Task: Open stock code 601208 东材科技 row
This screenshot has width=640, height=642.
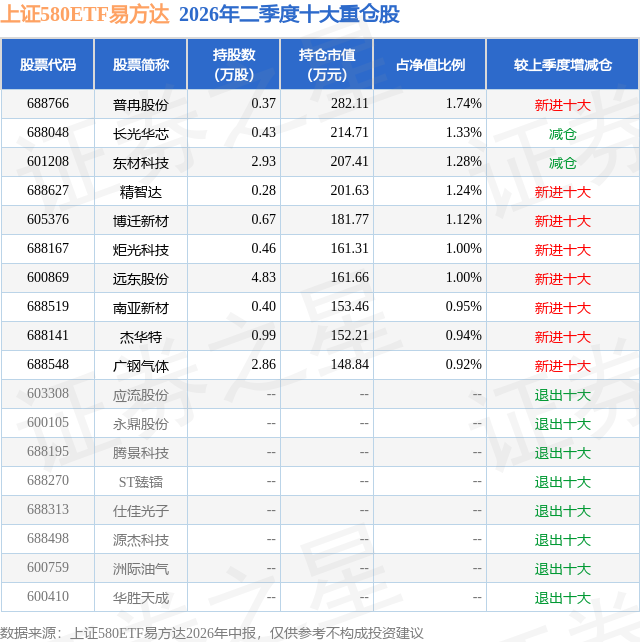Action: pos(48,162)
